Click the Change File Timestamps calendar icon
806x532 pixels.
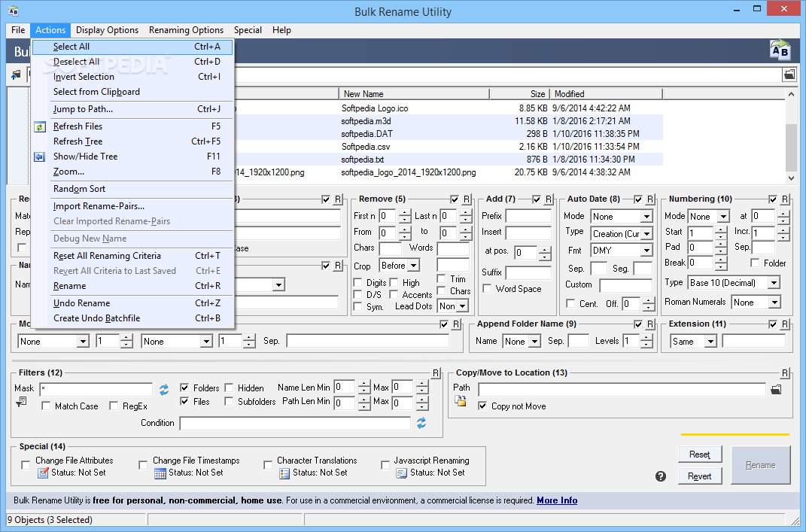pos(160,473)
